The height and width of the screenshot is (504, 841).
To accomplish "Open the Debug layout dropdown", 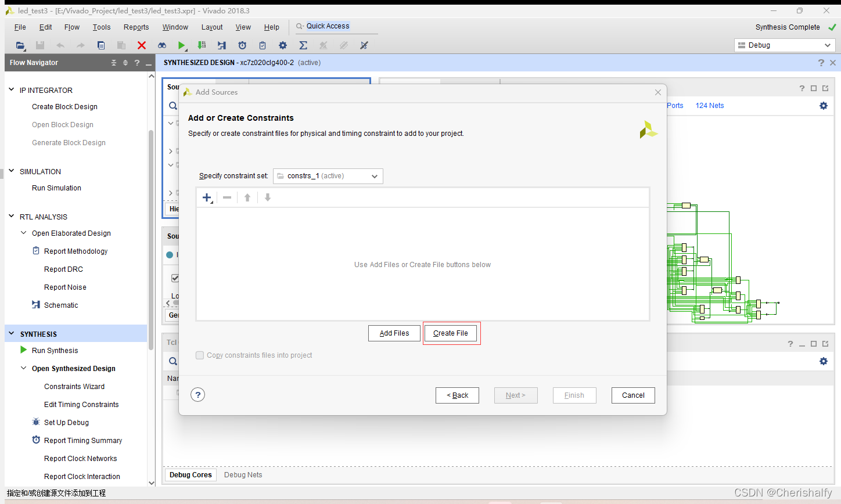I will (x=785, y=45).
